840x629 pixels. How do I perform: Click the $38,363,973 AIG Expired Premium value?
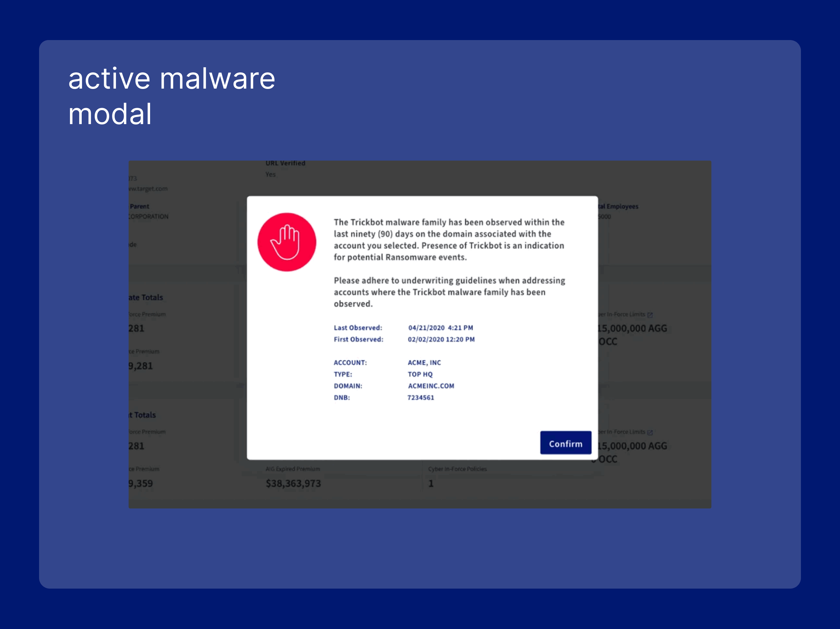pyautogui.click(x=293, y=483)
